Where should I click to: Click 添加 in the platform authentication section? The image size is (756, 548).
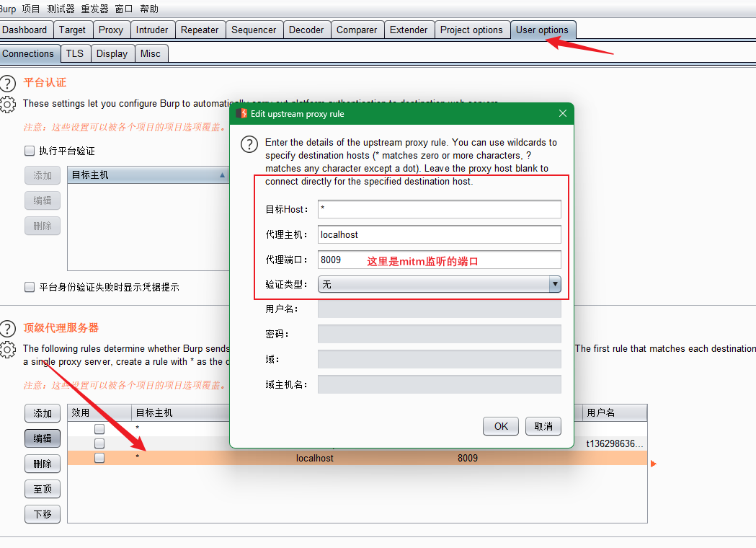point(43,176)
